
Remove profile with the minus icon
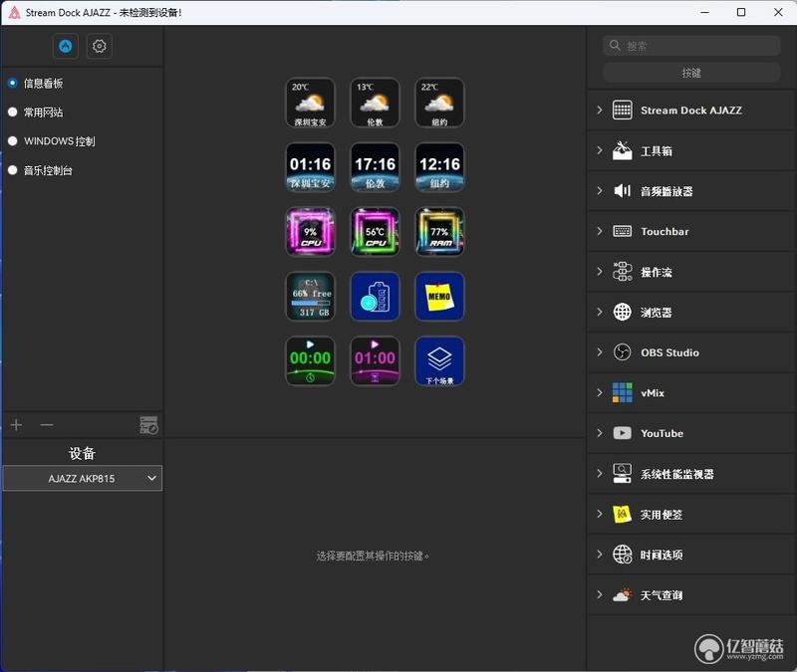[46, 425]
